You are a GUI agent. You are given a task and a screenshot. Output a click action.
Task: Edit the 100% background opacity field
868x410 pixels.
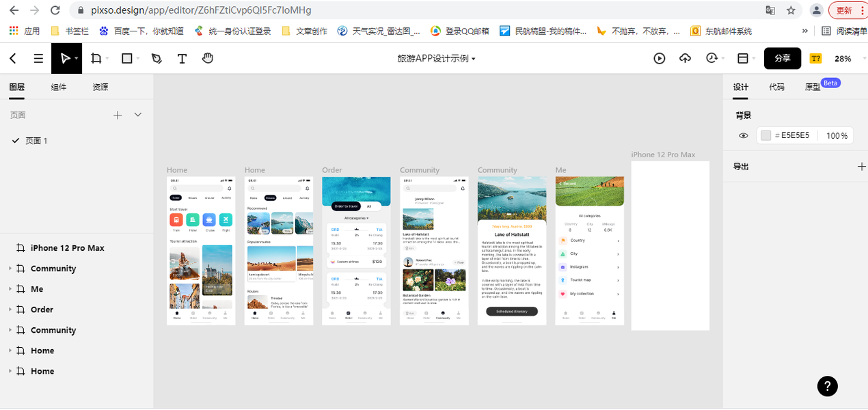click(x=837, y=135)
